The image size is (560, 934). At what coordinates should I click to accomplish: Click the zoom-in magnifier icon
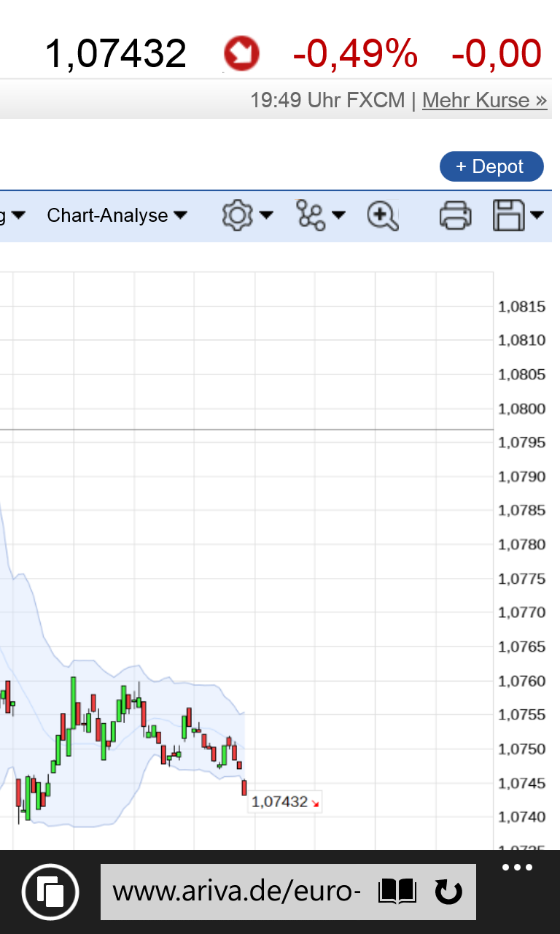(382, 216)
